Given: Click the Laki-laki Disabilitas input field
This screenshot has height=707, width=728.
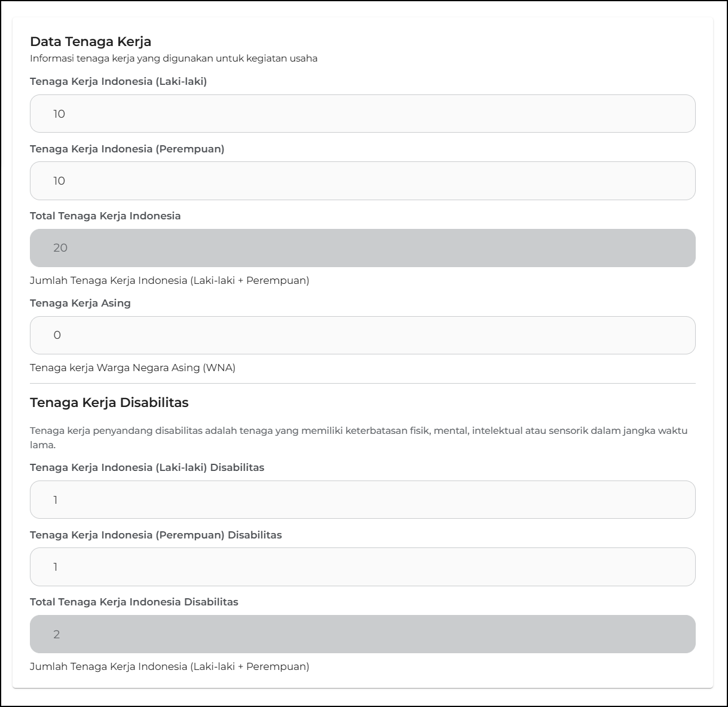Looking at the screenshot, I should click(x=362, y=500).
